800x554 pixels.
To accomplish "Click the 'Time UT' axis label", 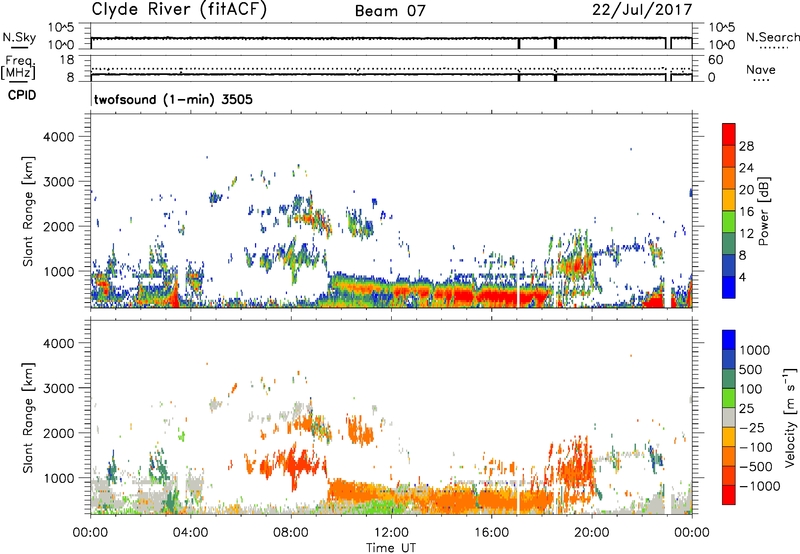I will pyautogui.click(x=391, y=548).
